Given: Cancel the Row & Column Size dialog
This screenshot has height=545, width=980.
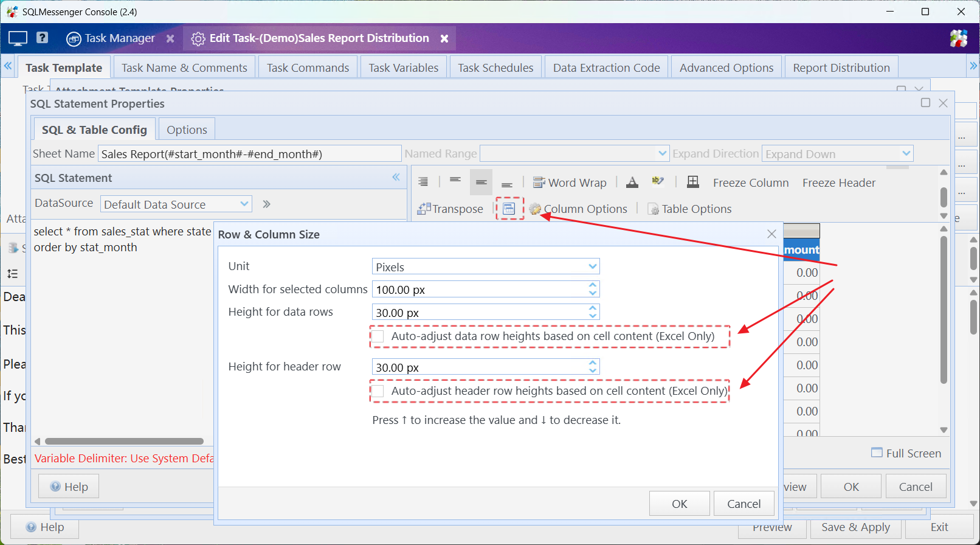Looking at the screenshot, I should (x=744, y=504).
